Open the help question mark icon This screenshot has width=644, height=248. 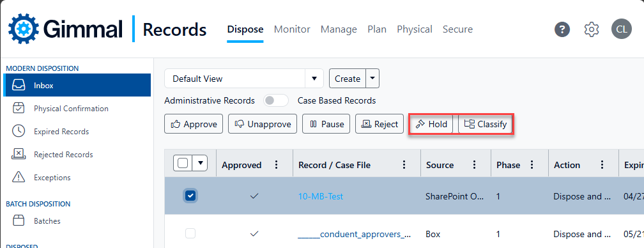tap(562, 29)
